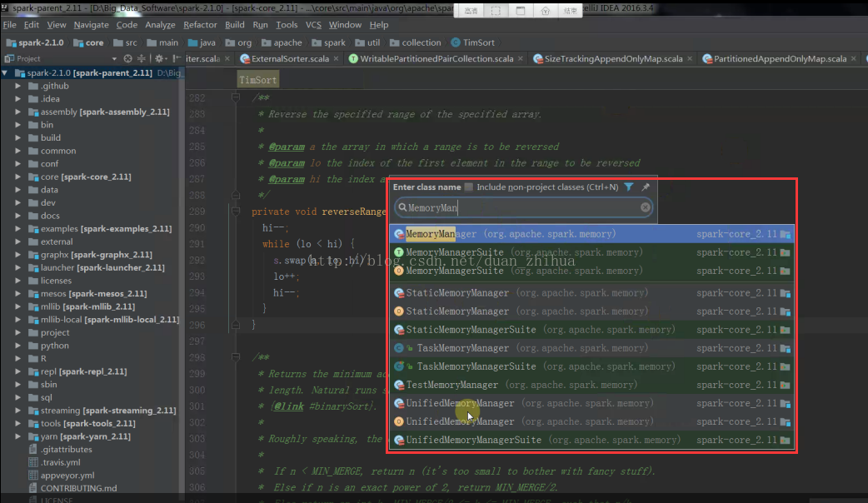
Task: Click the TimSort editor breadcrumb label
Action: pyautogui.click(x=257, y=80)
